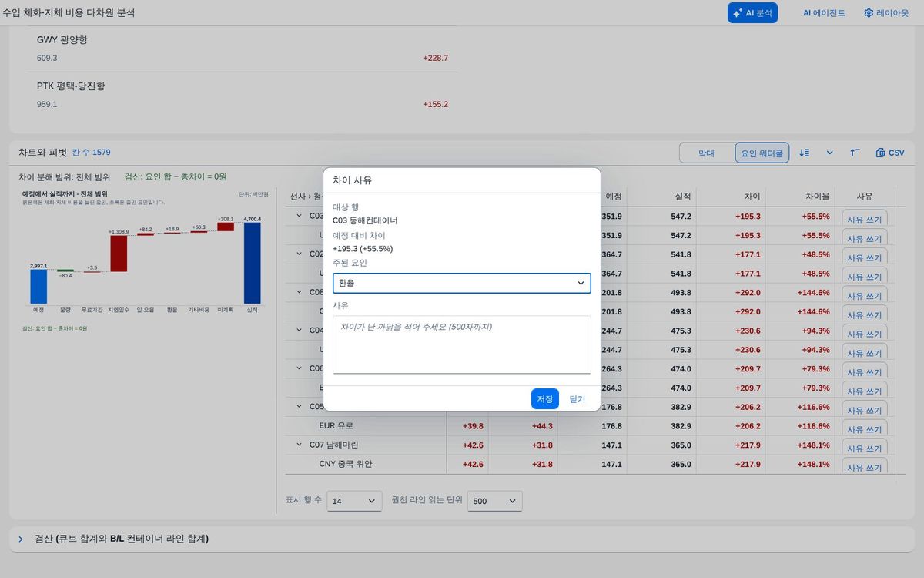
Task: Collapse the C06 row chevron
Action: pos(300,368)
